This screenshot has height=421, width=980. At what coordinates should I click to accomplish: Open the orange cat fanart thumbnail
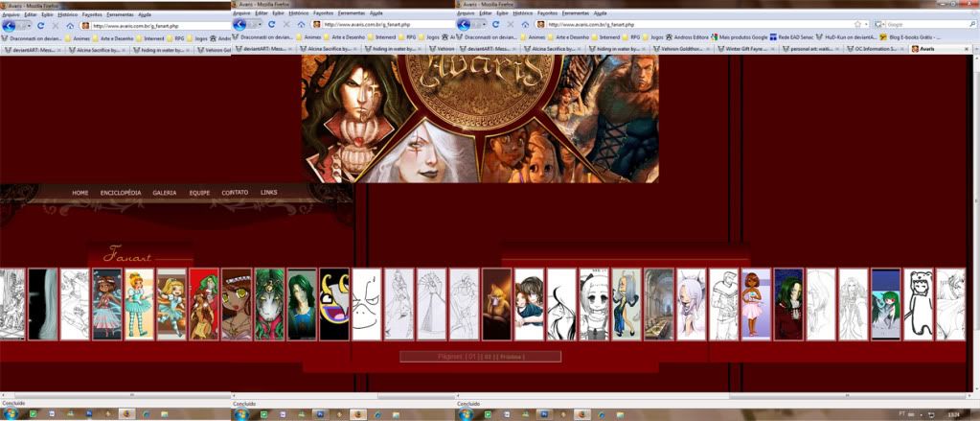496,304
